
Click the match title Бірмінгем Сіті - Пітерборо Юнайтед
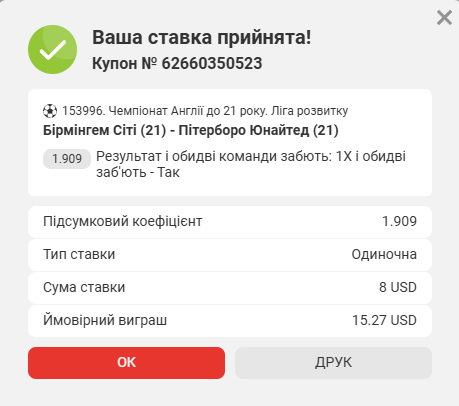click(x=191, y=130)
